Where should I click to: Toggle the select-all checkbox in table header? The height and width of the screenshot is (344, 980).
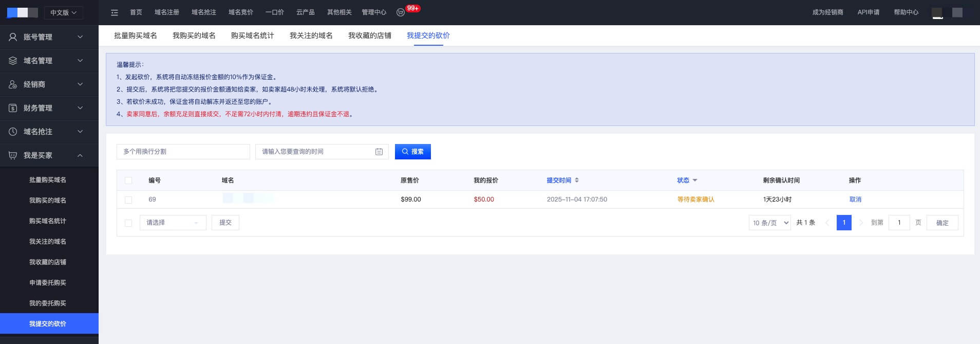pyautogui.click(x=128, y=180)
